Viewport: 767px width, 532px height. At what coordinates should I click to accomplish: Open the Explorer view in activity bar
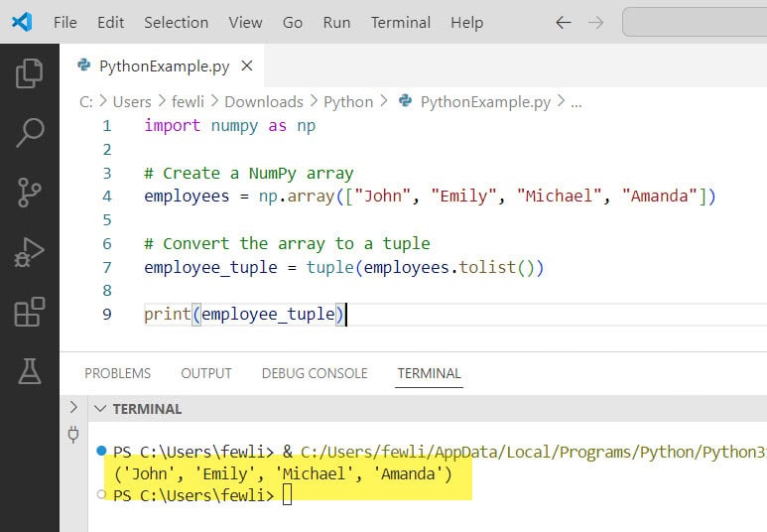click(x=30, y=73)
